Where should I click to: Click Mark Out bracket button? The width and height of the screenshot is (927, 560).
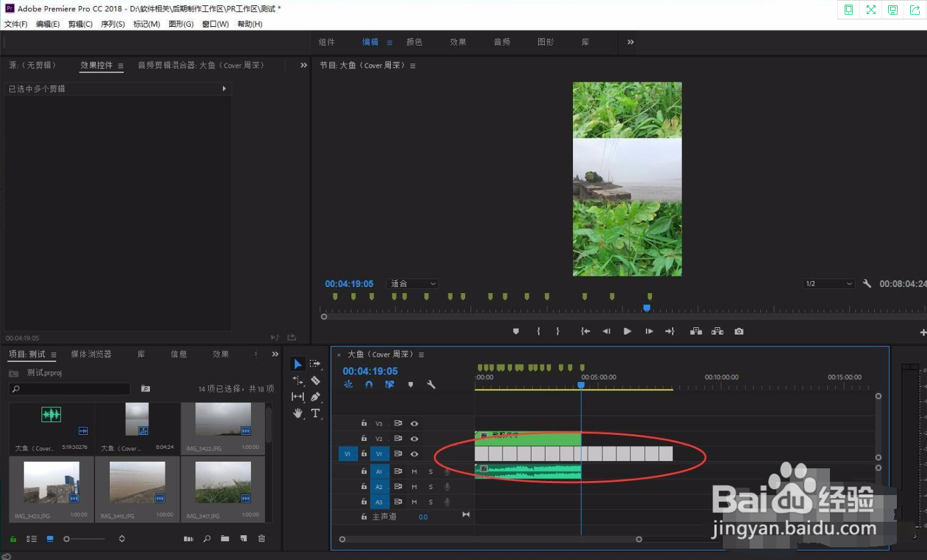tap(558, 331)
